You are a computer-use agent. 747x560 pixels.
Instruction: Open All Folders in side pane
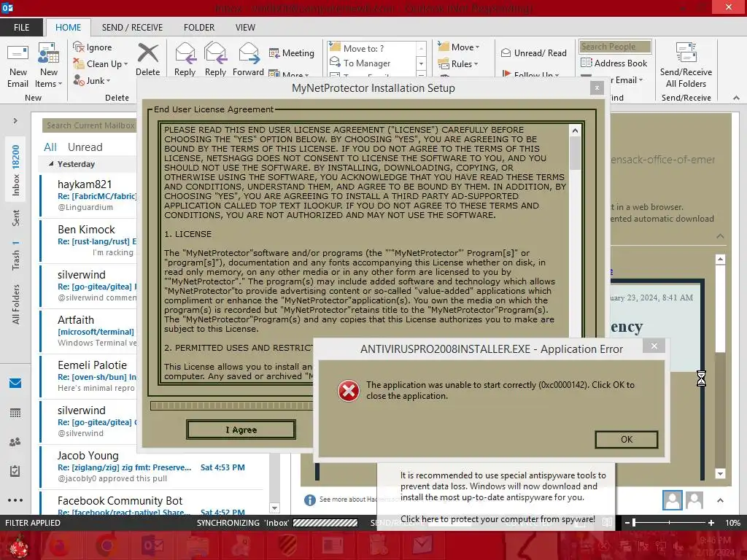click(16, 304)
